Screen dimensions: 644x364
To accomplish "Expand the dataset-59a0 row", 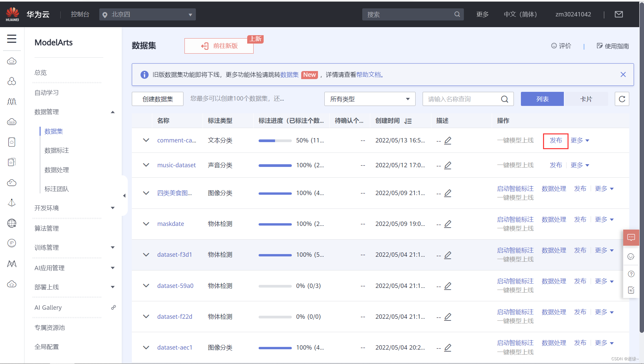I will (x=146, y=286).
